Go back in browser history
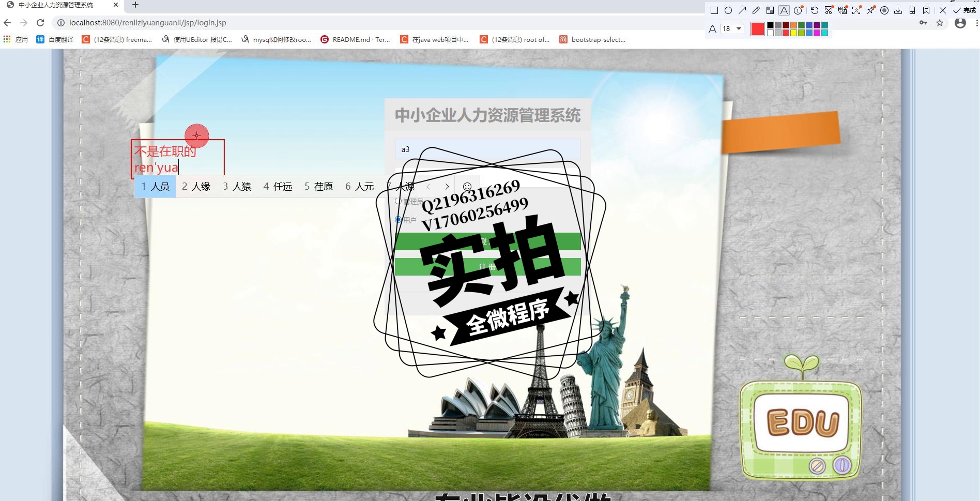Viewport: 980px width, 501px height. tap(7, 23)
